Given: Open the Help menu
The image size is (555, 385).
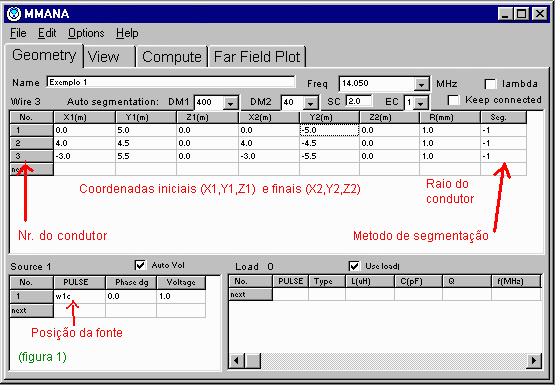Looking at the screenshot, I should 127,33.
